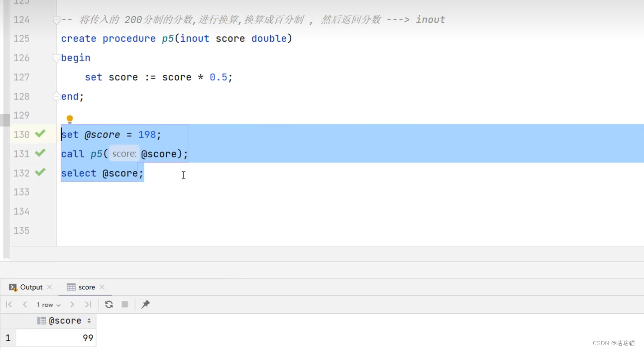
Task: Go to next page of results
Action: click(x=72, y=304)
